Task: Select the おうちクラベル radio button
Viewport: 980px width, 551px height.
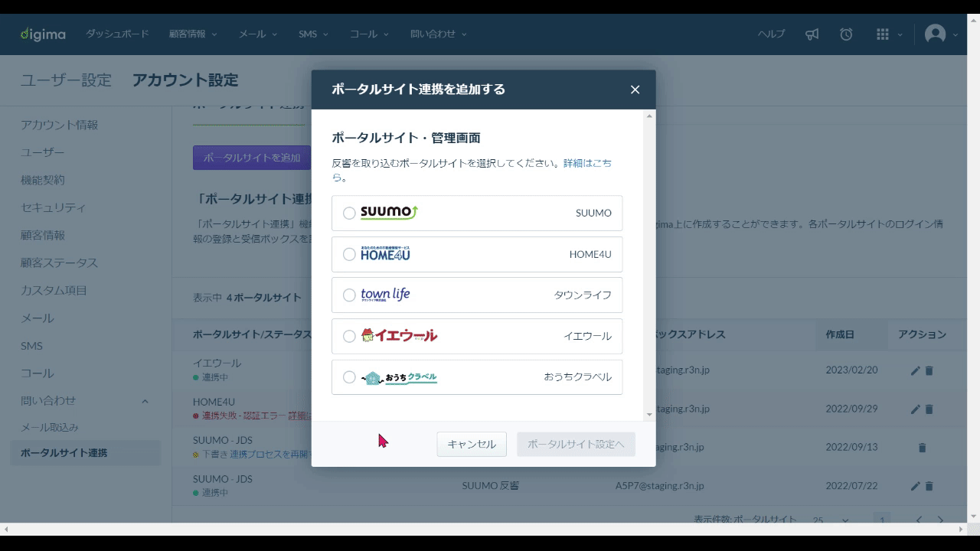Action: (349, 377)
